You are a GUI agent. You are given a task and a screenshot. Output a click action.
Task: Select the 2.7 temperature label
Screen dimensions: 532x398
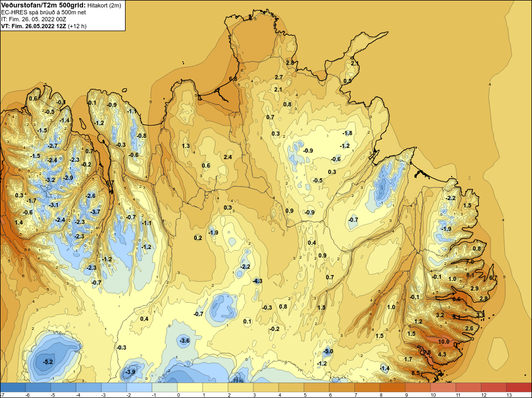tap(279, 77)
